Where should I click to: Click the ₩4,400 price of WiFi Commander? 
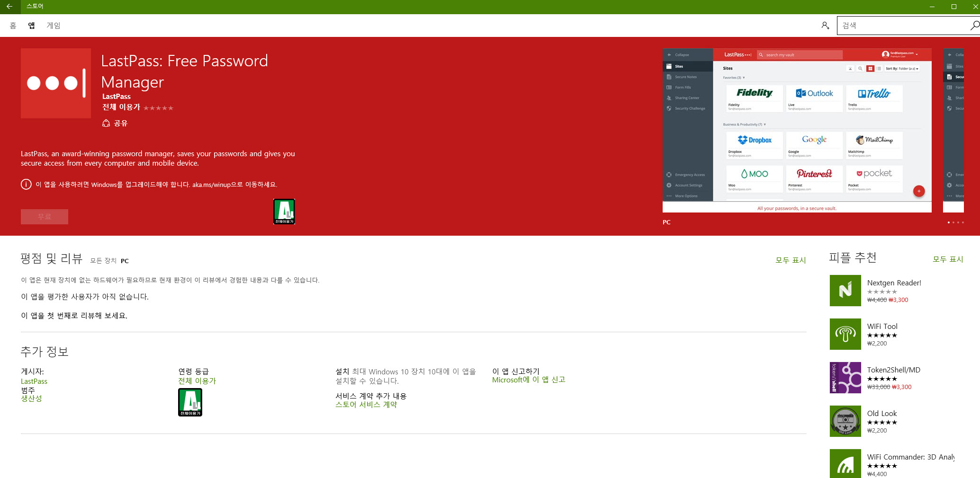(877, 474)
